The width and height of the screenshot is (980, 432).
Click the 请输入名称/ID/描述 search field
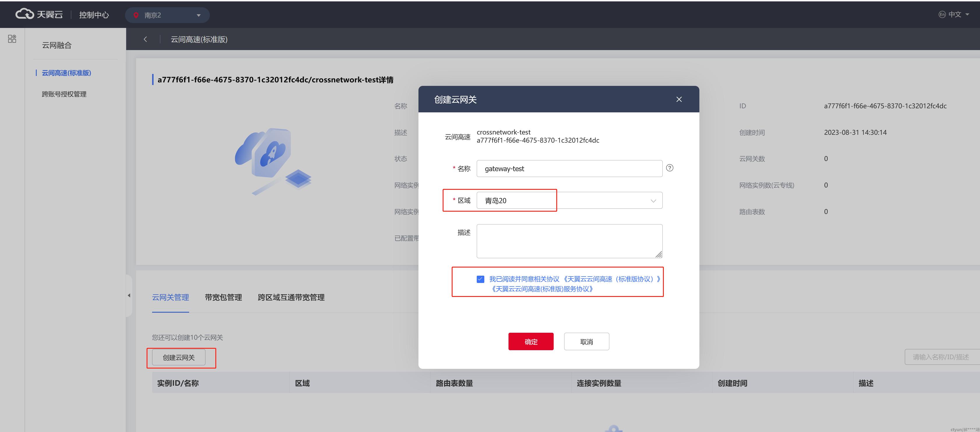pos(942,357)
